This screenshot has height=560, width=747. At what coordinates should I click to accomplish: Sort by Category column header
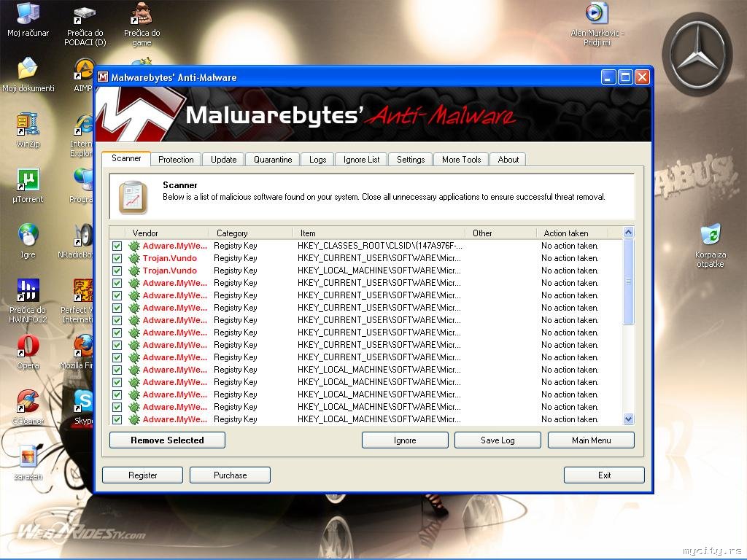(251, 233)
